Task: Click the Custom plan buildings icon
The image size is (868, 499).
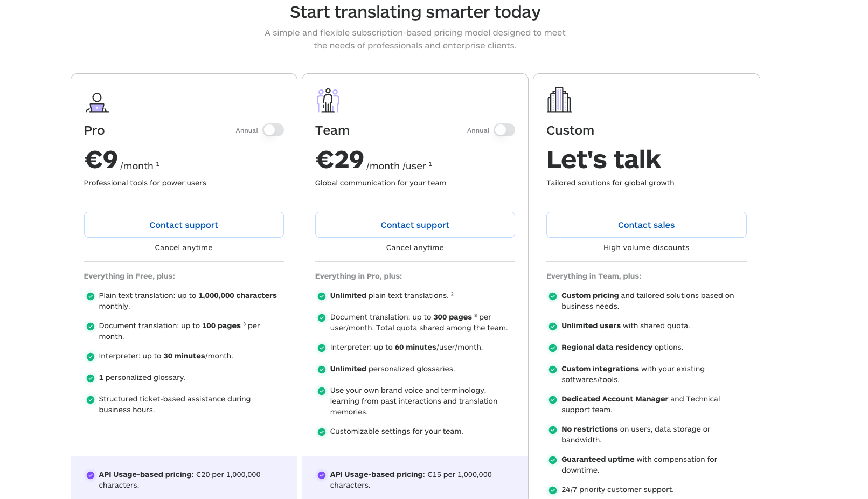Action: click(559, 100)
